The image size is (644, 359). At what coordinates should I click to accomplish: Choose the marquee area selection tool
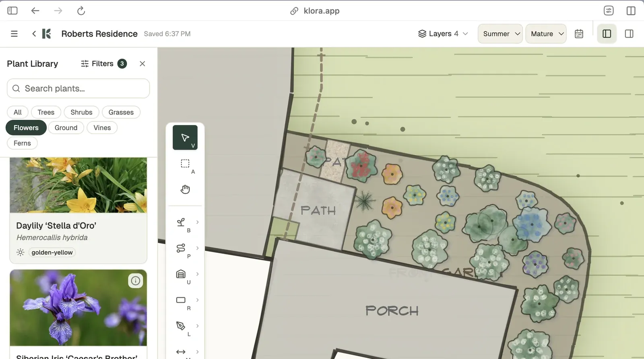(185, 164)
